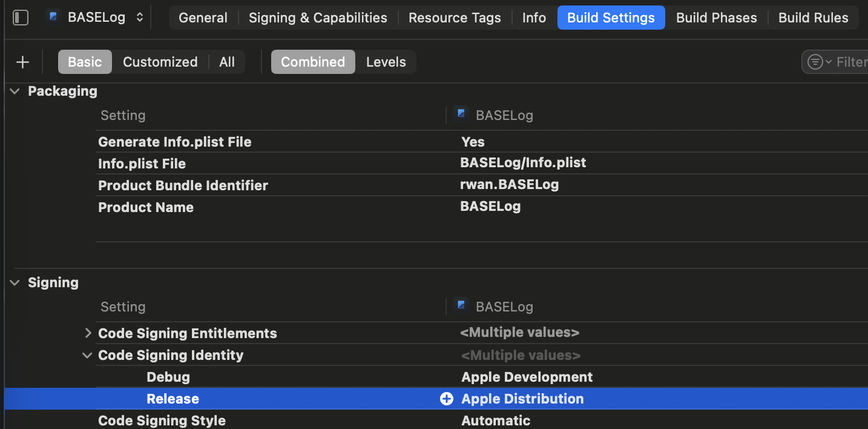Viewport: 868px width, 429px height.
Task: Click BASELog icon in Packaging column header
Action: [x=462, y=115]
